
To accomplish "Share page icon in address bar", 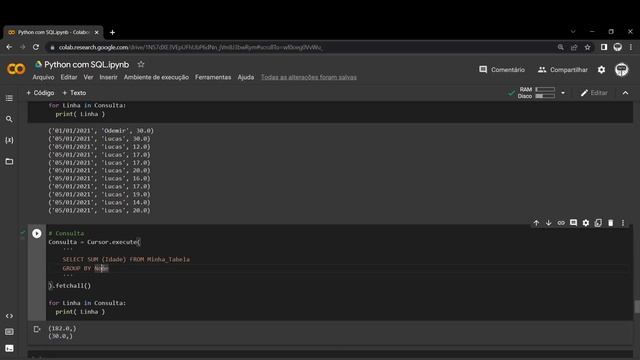I will 574,47.
